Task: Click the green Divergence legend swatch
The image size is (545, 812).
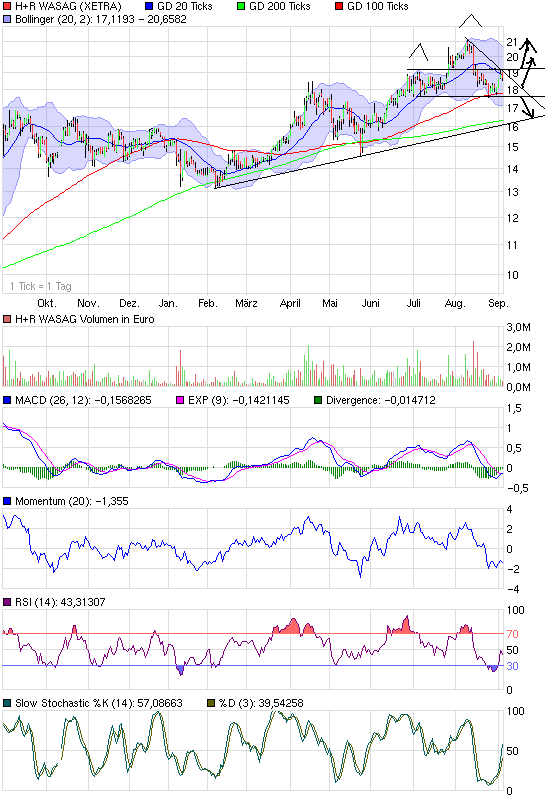Action: (318, 400)
